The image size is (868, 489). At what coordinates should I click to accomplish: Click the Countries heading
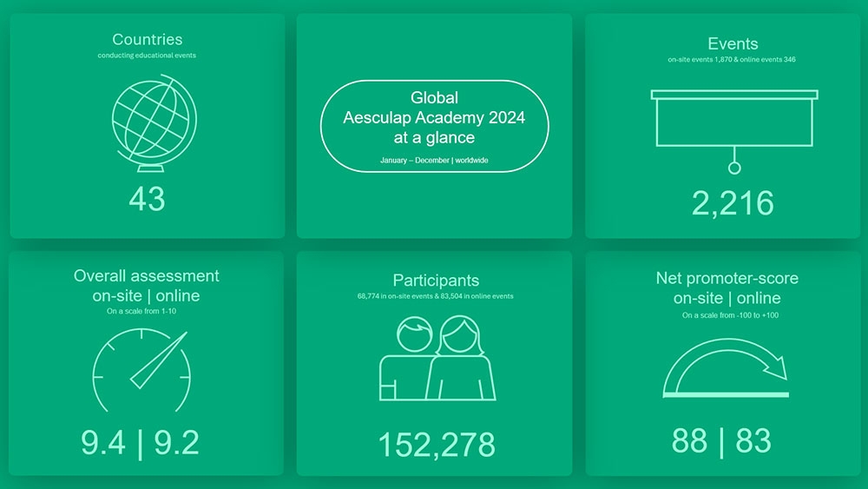coord(147,40)
